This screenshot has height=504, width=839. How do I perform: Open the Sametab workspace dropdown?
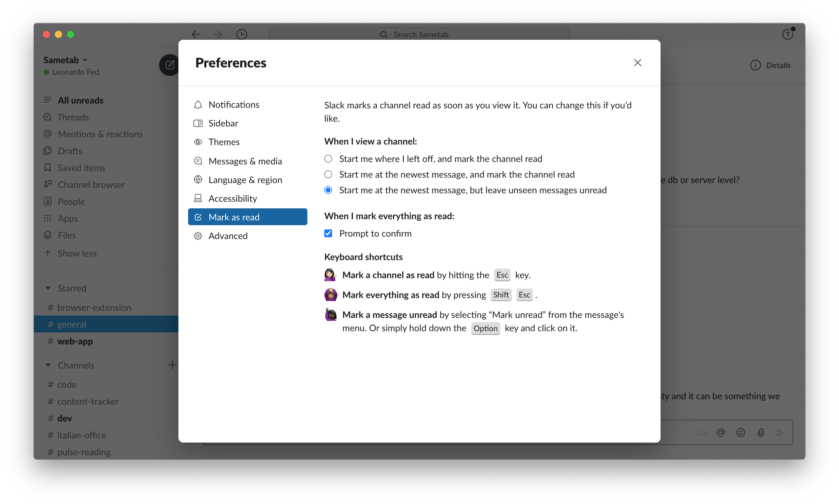[x=65, y=60]
